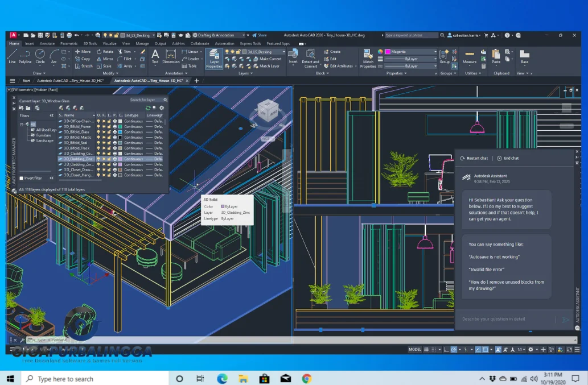Click the Base view tool
588x385 pixels.
click(x=525, y=56)
